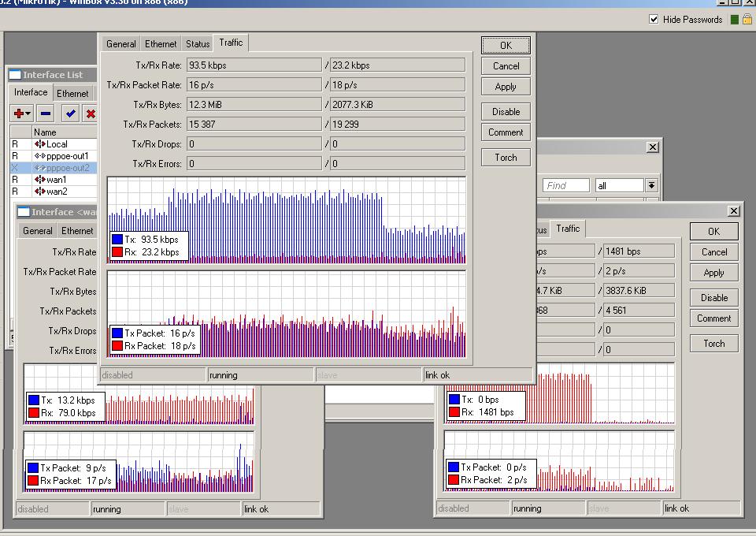Disable interface with red X icon
756x536 pixels.
pos(91,114)
